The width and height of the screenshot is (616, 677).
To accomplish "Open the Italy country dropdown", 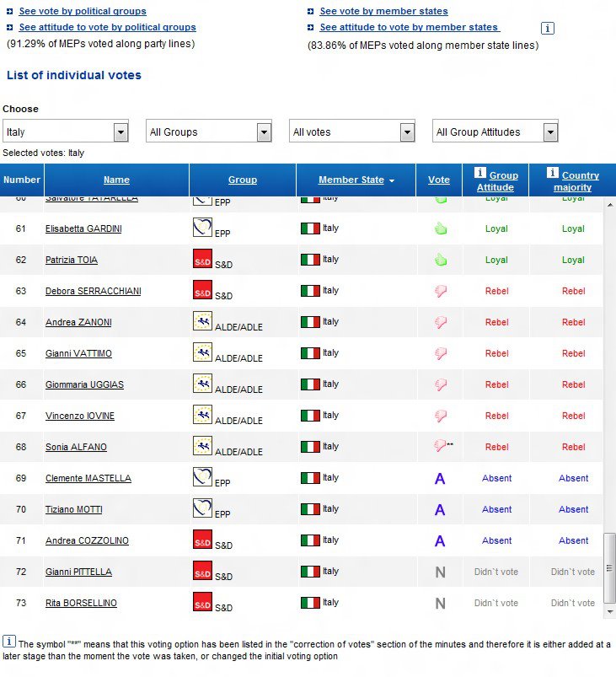I will tap(121, 132).
